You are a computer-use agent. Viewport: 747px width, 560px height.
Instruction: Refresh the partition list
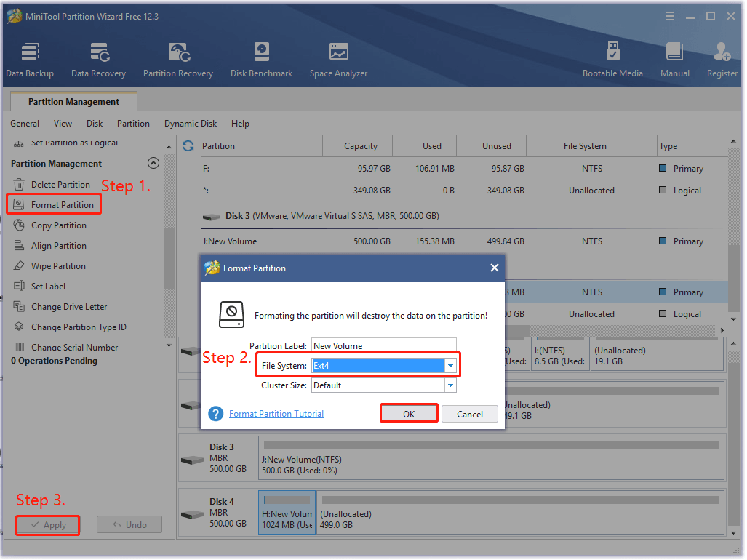point(188,146)
